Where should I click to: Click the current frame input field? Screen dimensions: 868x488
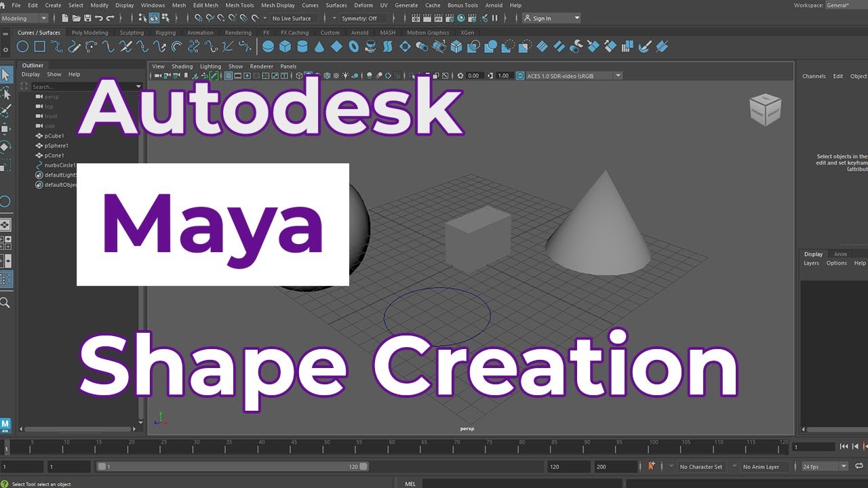pos(814,447)
